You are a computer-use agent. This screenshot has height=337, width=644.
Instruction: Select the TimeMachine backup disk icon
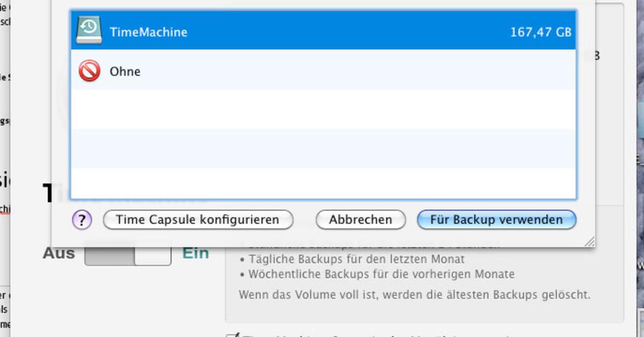[x=90, y=31]
